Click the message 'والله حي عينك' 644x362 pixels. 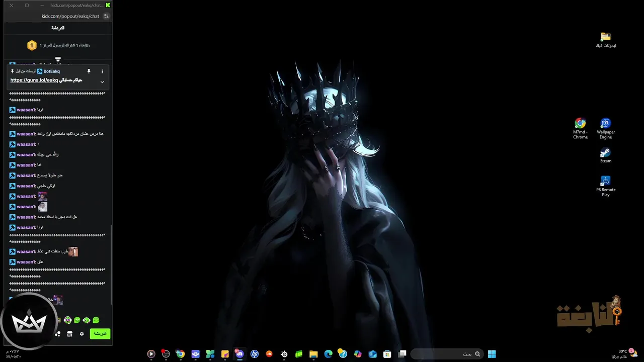[x=48, y=155]
